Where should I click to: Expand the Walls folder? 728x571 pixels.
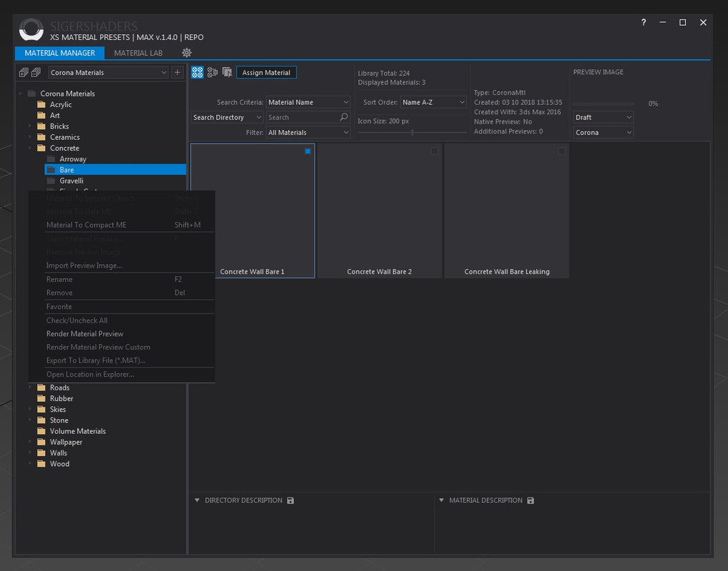[30, 453]
